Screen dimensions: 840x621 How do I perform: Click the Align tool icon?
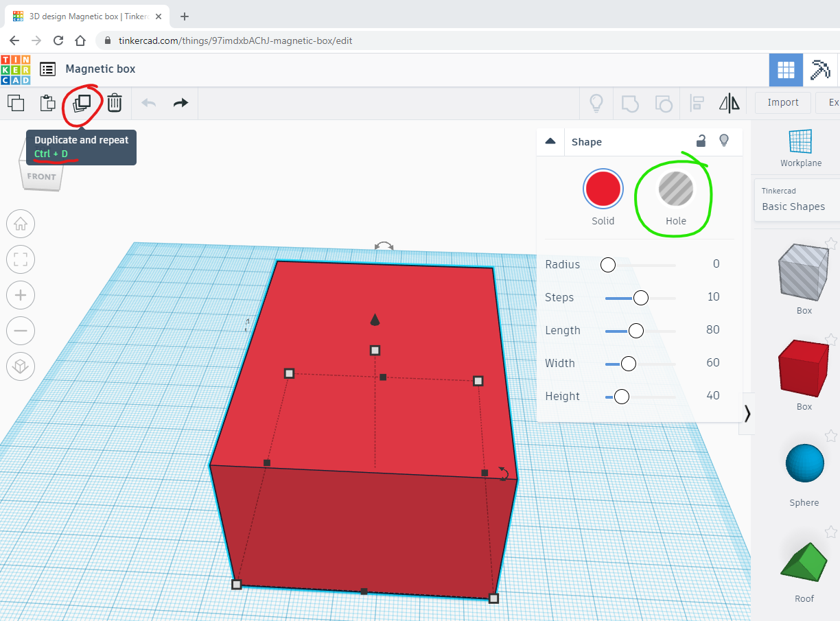pos(697,103)
